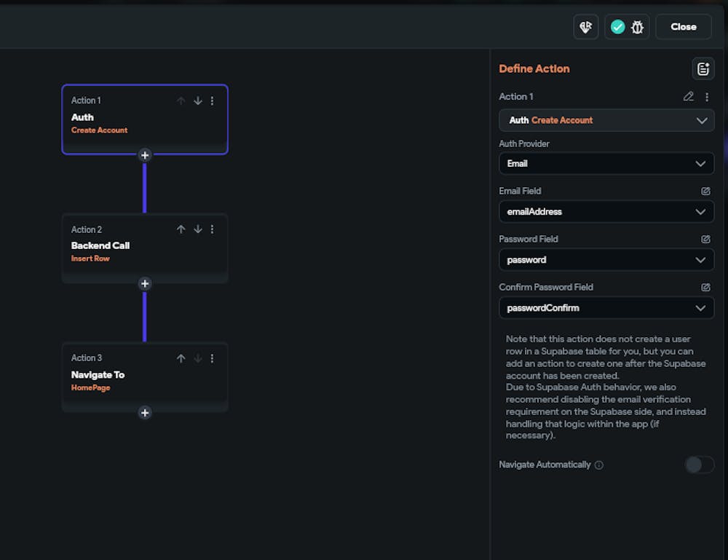Open the Password Field dropdown
This screenshot has height=560, width=728.
606,260
